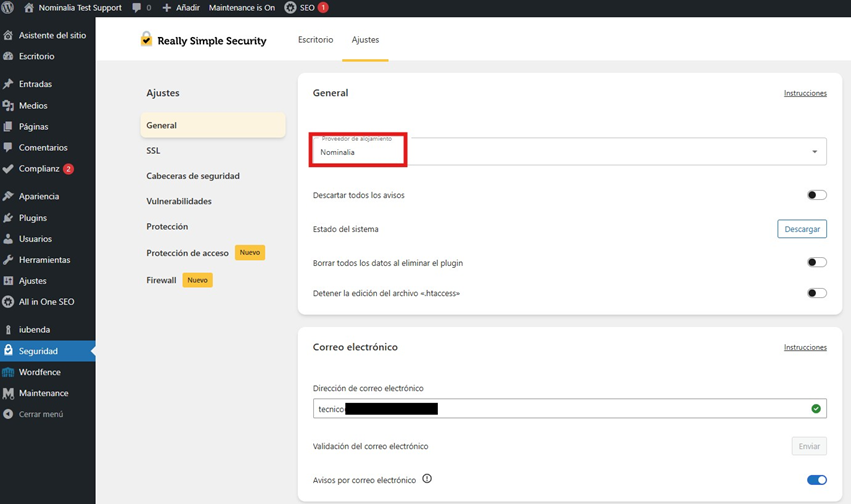Click the comments bubble icon in admin bar
Screen dimensions: 851x504
point(136,8)
